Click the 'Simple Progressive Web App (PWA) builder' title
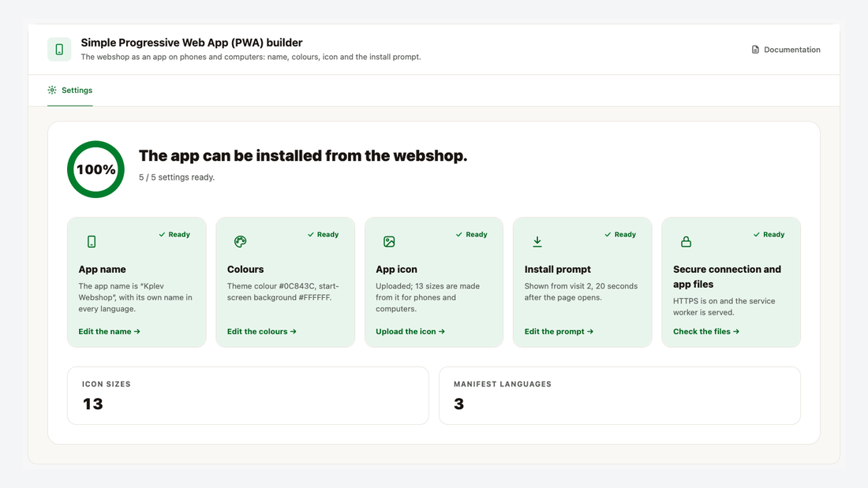Screen dimensions: 868x488 tap(192, 43)
